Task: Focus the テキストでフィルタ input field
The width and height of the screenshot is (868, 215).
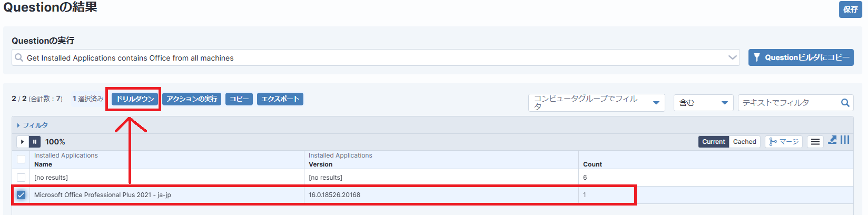Action: pyautogui.click(x=789, y=103)
